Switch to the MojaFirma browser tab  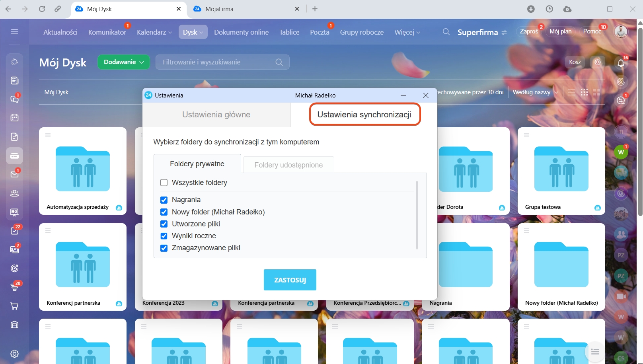tap(246, 9)
